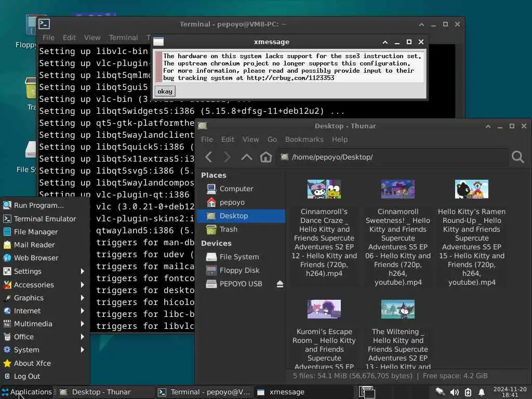532x399 pixels.
Task: Switch to xmessage taskbar button
Action: [x=303, y=392]
